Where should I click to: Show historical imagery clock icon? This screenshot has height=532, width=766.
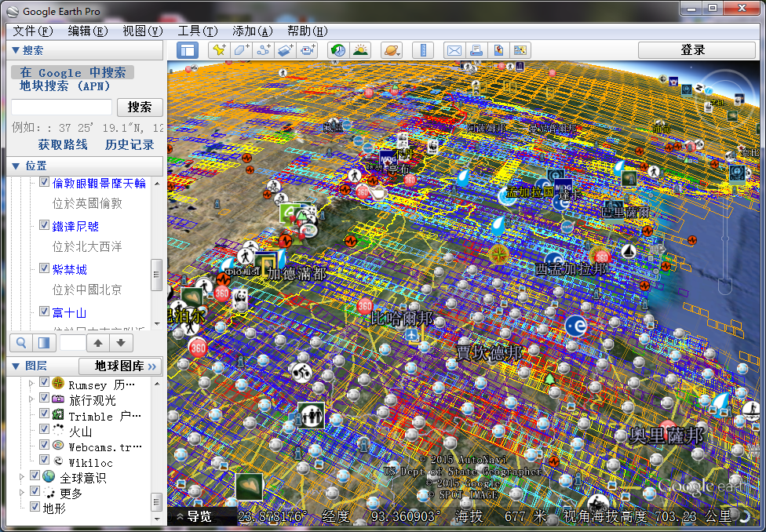(338, 50)
